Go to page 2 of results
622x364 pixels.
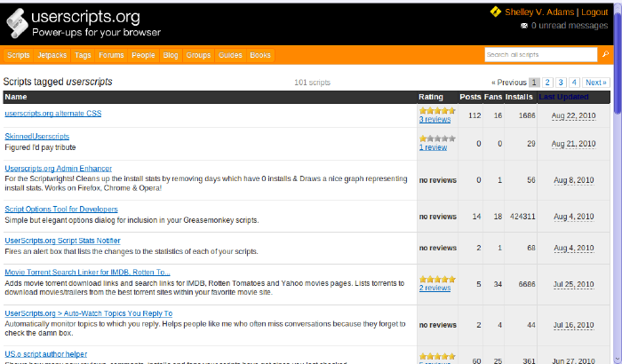click(x=547, y=83)
